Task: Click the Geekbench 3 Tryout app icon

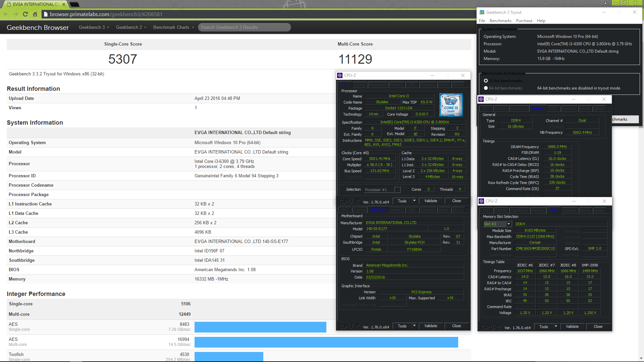Action: pyautogui.click(x=482, y=12)
